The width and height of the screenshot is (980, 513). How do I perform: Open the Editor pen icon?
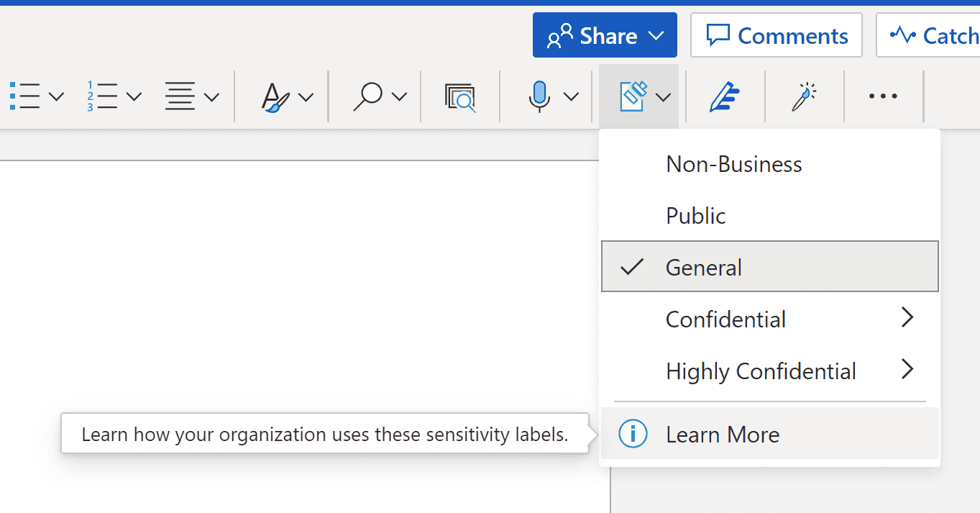(725, 96)
